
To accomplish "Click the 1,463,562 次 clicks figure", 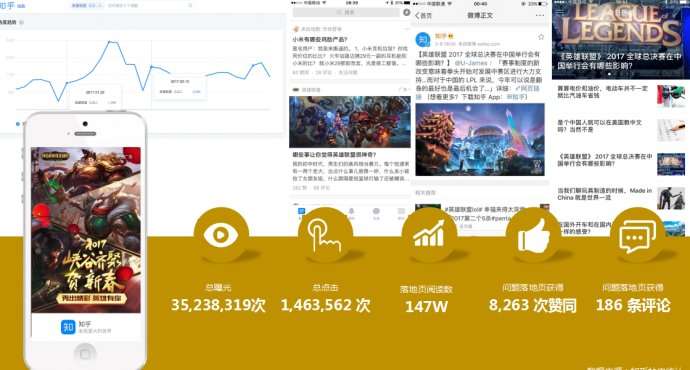I will 326,305.
